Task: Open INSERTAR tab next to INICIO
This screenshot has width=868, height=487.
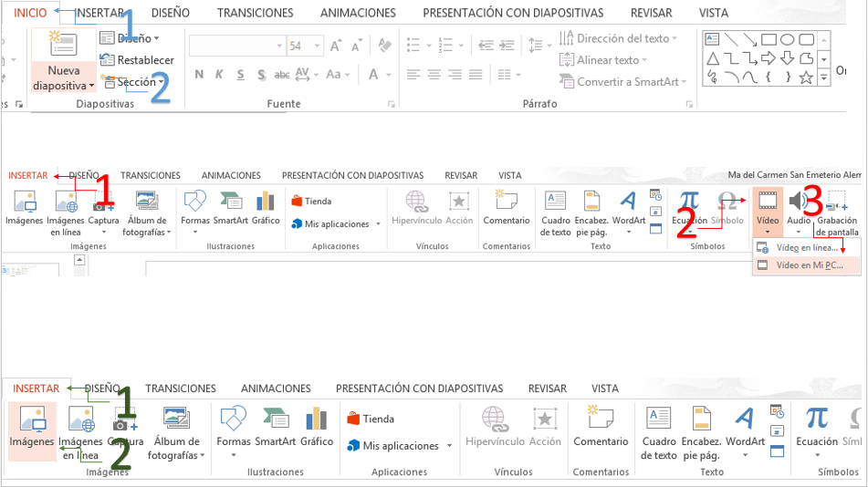Action: (x=99, y=13)
